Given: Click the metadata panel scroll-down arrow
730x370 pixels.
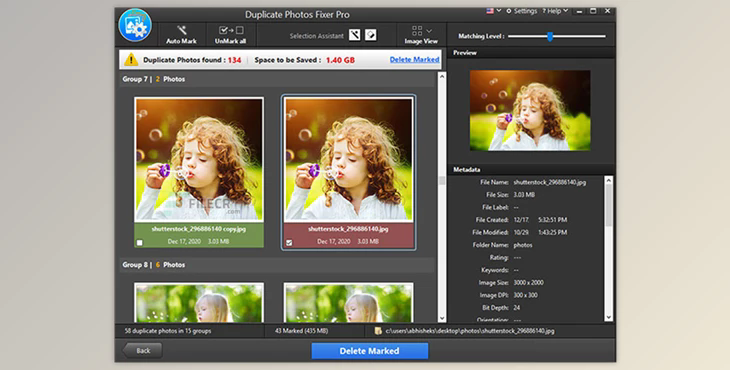Looking at the screenshot, I should click(608, 317).
